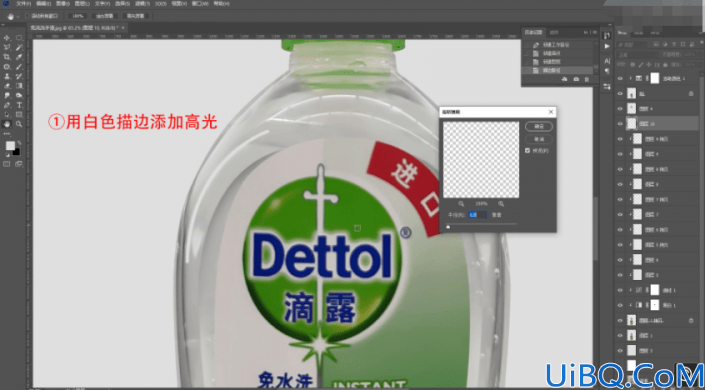This screenshot has width=705, height=390.
Task: Select the Zoom tool in the toolbox
Action: (19, 124)
